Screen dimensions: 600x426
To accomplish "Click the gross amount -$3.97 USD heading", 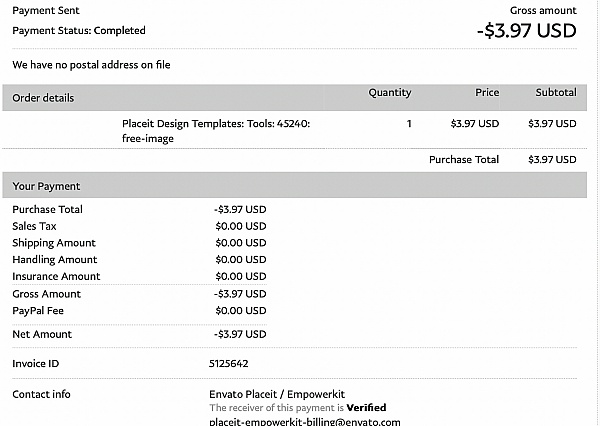I will (x=527, y=31).
